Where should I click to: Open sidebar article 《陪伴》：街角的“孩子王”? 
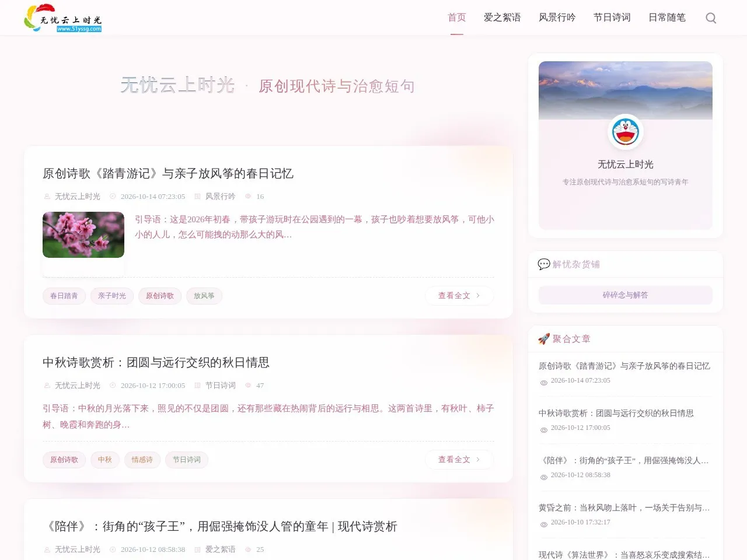(624, 460)
